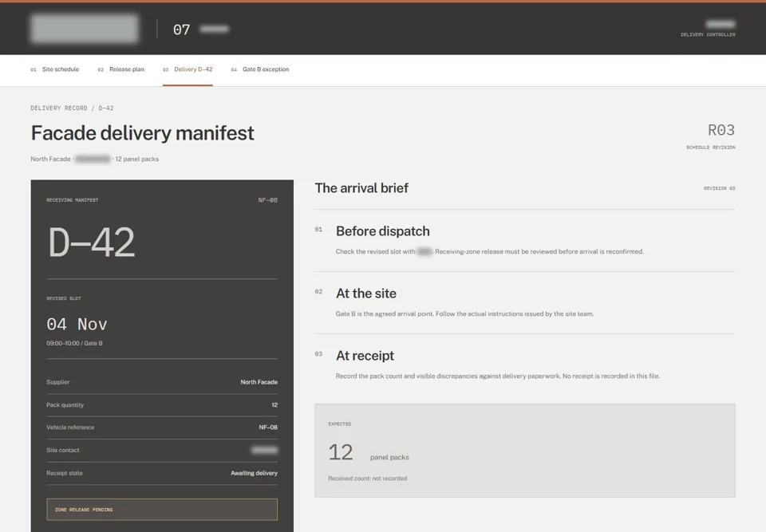This screenshot has height=532, width=766.
Task: Open the Gate B exception tab
Action: pyautogui.click(x=260, y=69)
